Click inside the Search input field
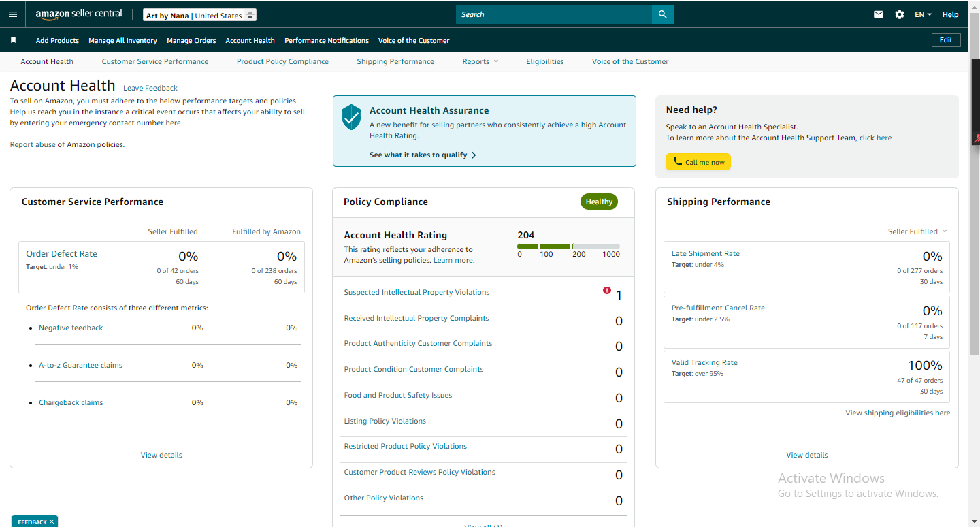980x527 pixels. click(x=554, y=14)
